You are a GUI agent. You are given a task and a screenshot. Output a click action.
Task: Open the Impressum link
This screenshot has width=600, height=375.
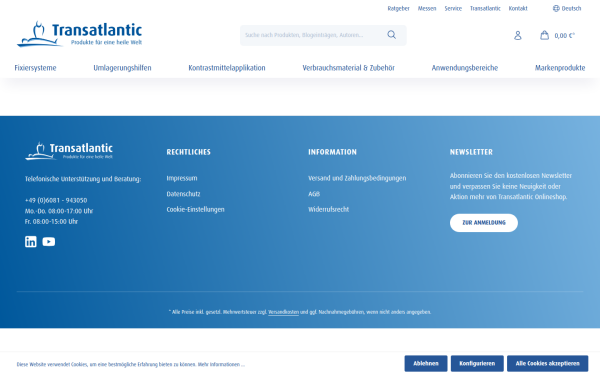pos(182,178)
